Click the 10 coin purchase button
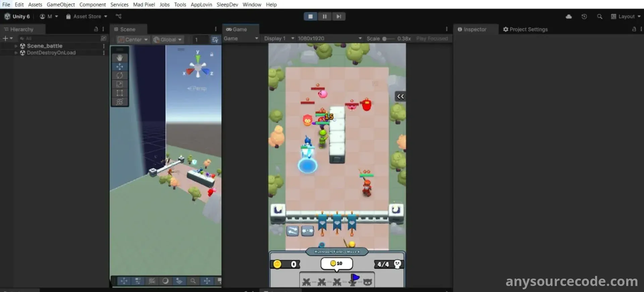The image size is (644, 292). 336,264
